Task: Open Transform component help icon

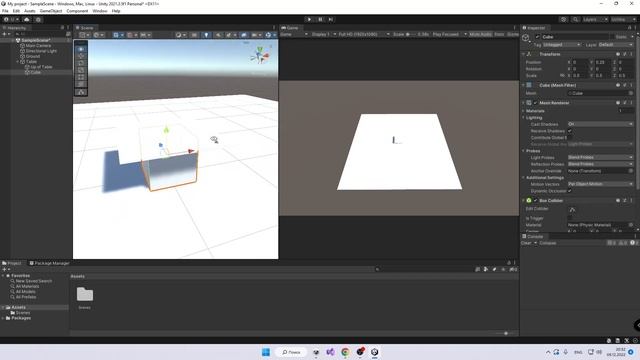Action: tap(618, 54)
